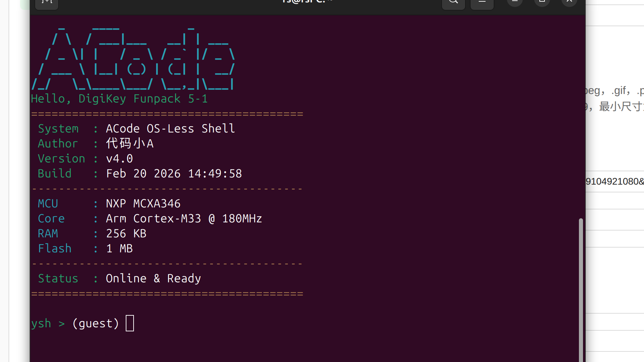Click the cursor block after (guest)
The image size is (644, 362).
pyautogui.click(x=130, y=323)
